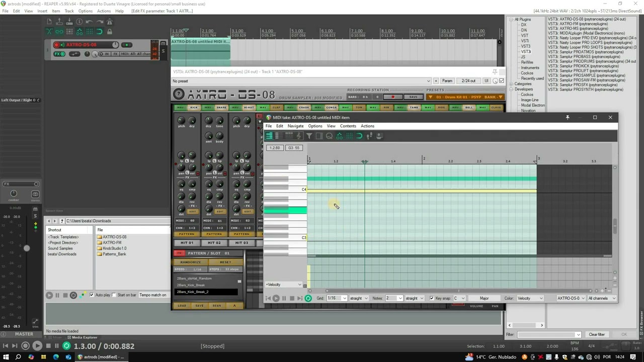The width and height of the screenshot is (644, 362).
Task: Click Clear filter button in FX browser
Action: pyautogui.click(x=597, y=334)
